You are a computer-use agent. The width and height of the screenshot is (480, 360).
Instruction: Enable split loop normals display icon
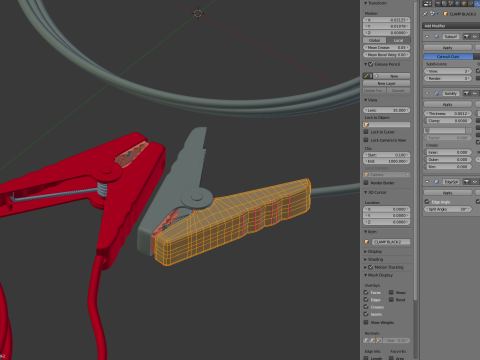click(372, 341)
